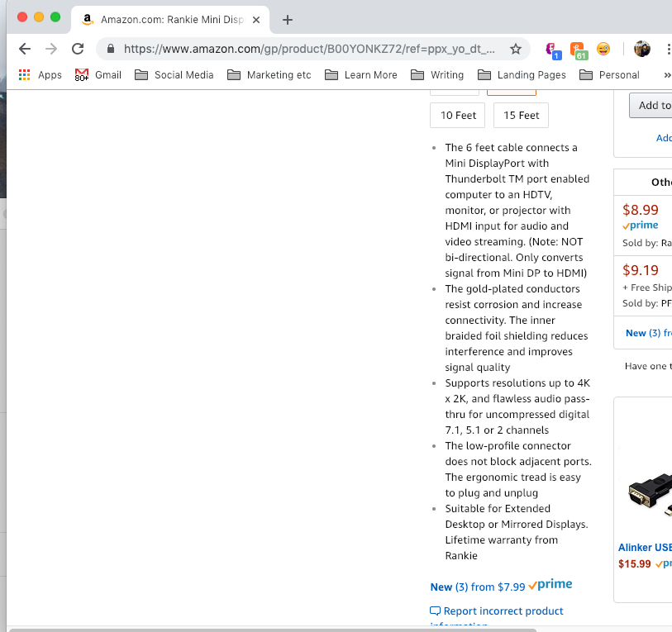Open the Chrome profile avatar
Screen dimensions: 672x632
pyautogui.click(x=642, y=49)
